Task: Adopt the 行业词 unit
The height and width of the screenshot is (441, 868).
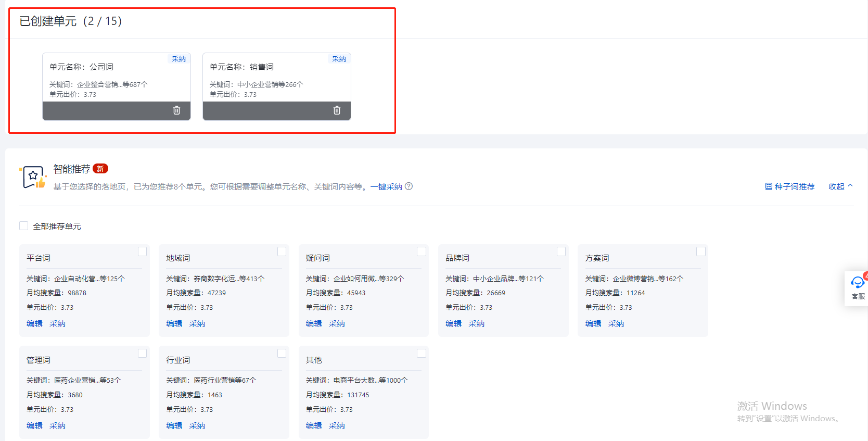Action: coord(197,426)
